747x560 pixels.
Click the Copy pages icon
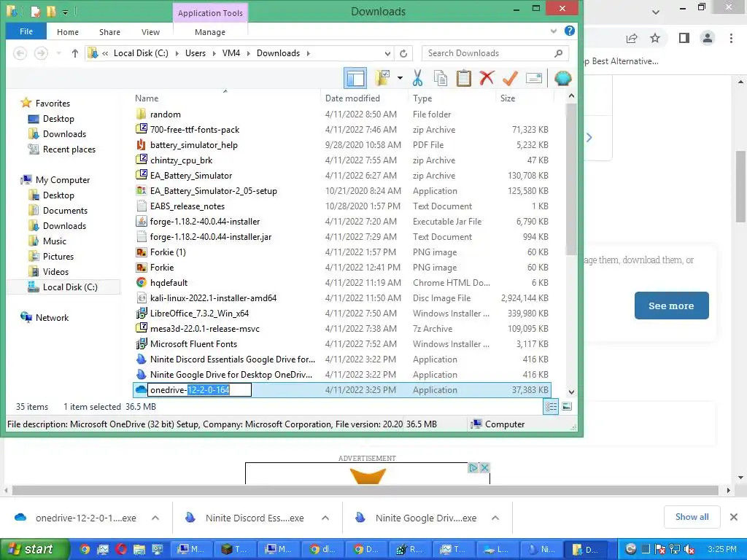(x=441, y=78)
